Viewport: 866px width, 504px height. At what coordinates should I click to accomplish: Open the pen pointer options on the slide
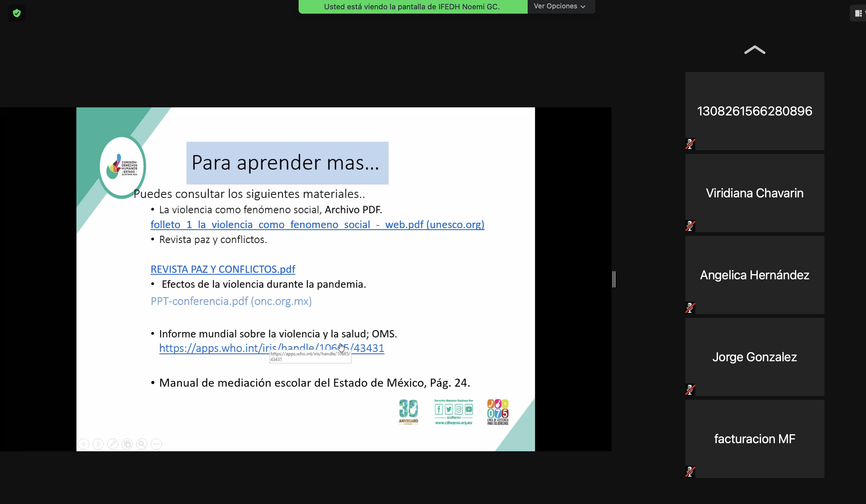tap(113, 444)
